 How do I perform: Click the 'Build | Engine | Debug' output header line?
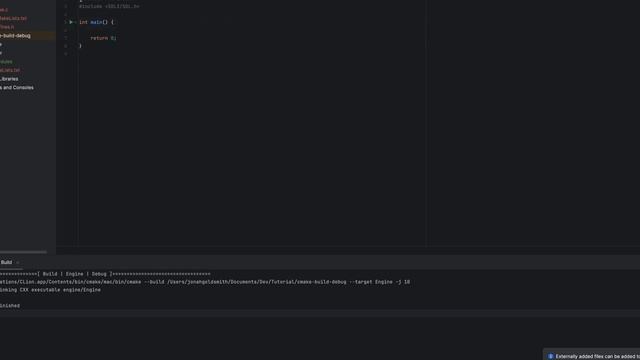tap(105, 274)
